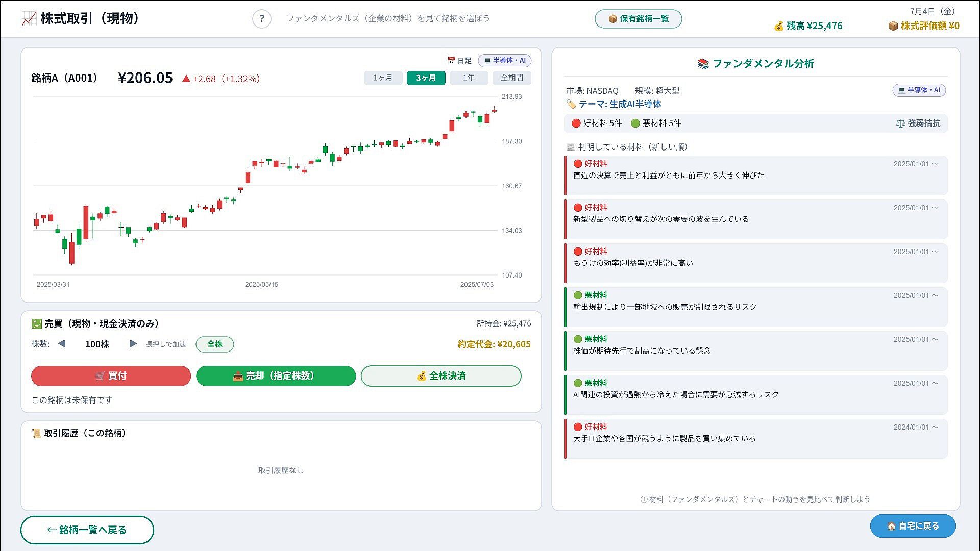Viewport: 980px width, 551px height.
Task: Click red circle beside 好材料 5件
Action: [x=576, y=123]
